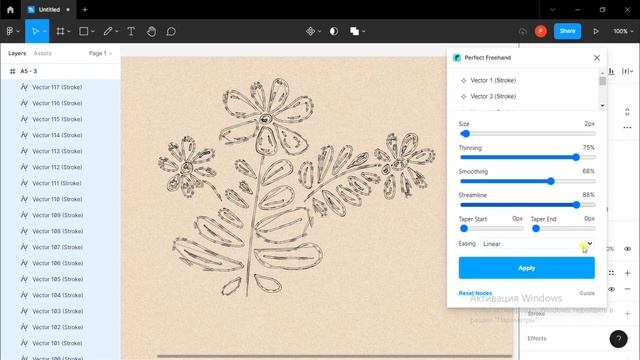Click the Boolean union icon
Screen dimensions: 640x360
pyautogui.click(x=354, y=31)
